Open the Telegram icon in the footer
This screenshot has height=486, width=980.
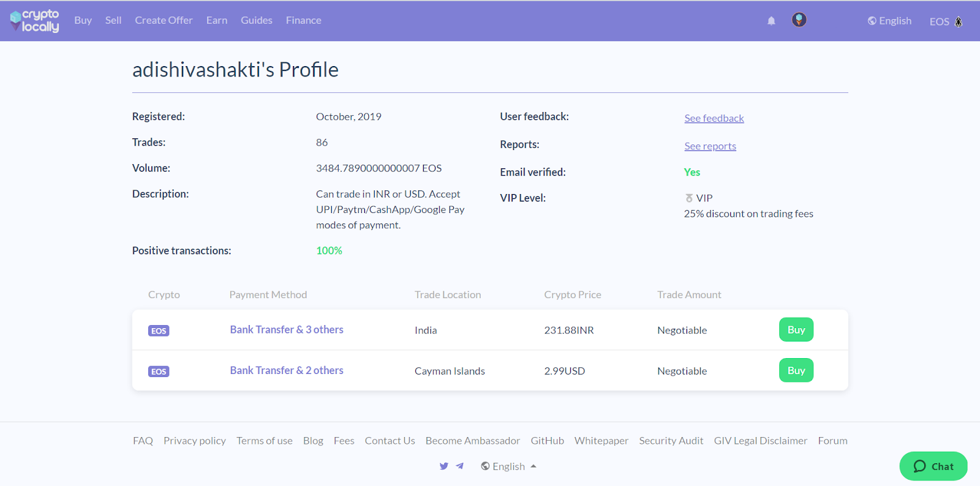[459, 466]
